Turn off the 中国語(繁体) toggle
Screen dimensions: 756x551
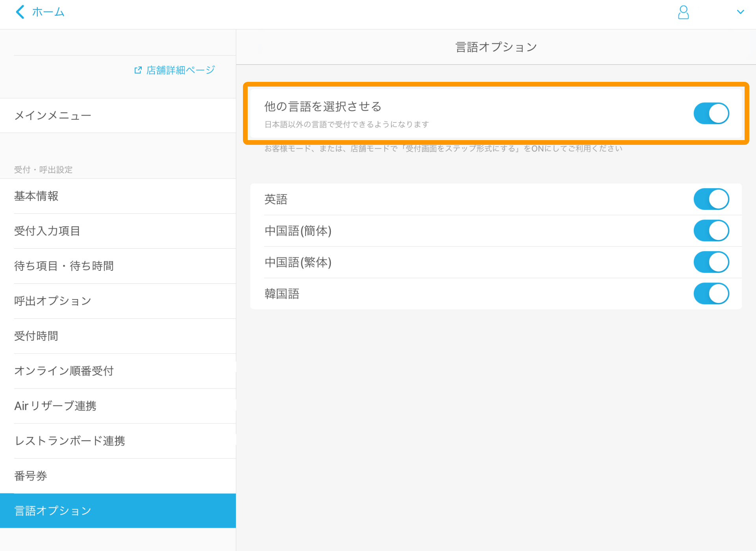pyautogui.click(x=711, y=262)
